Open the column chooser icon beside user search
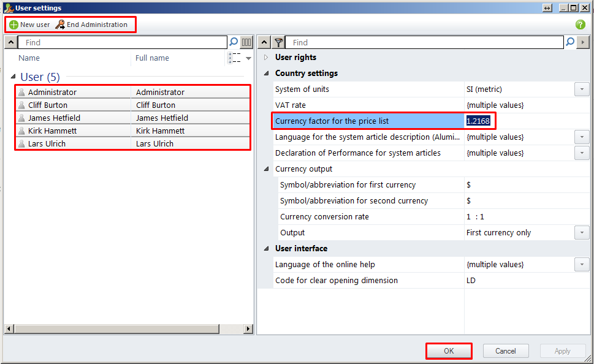 [x=246, y=42]
